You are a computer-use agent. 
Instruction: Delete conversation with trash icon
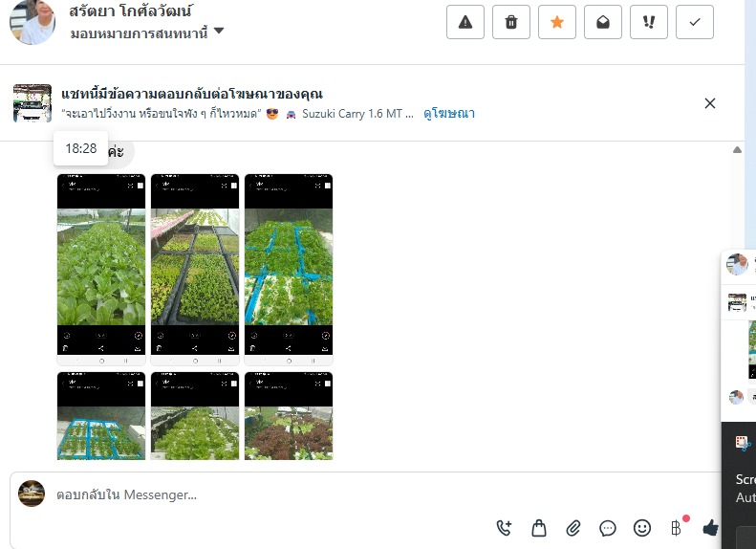coord(511,22)
